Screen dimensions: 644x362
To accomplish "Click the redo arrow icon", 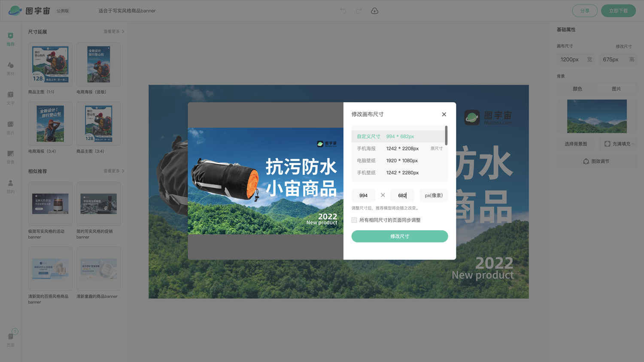I will 358,11.
